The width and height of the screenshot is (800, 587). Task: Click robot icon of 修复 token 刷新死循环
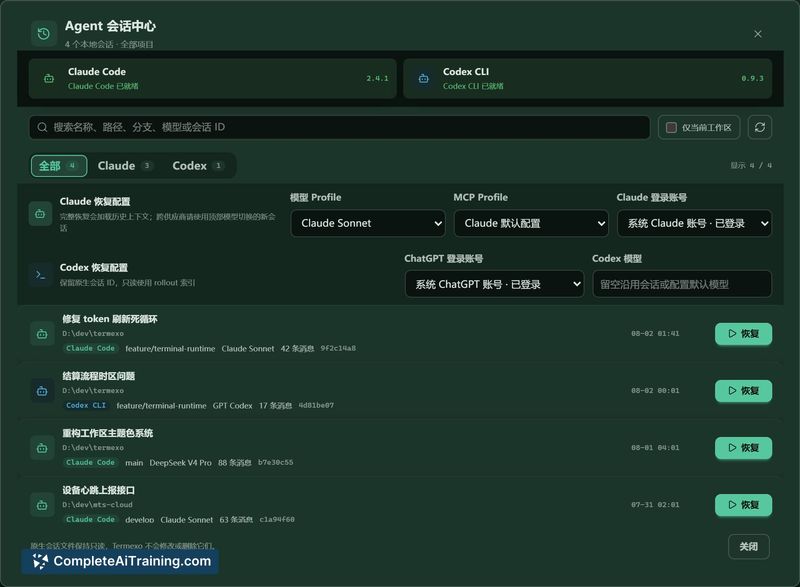coord(42,334)
